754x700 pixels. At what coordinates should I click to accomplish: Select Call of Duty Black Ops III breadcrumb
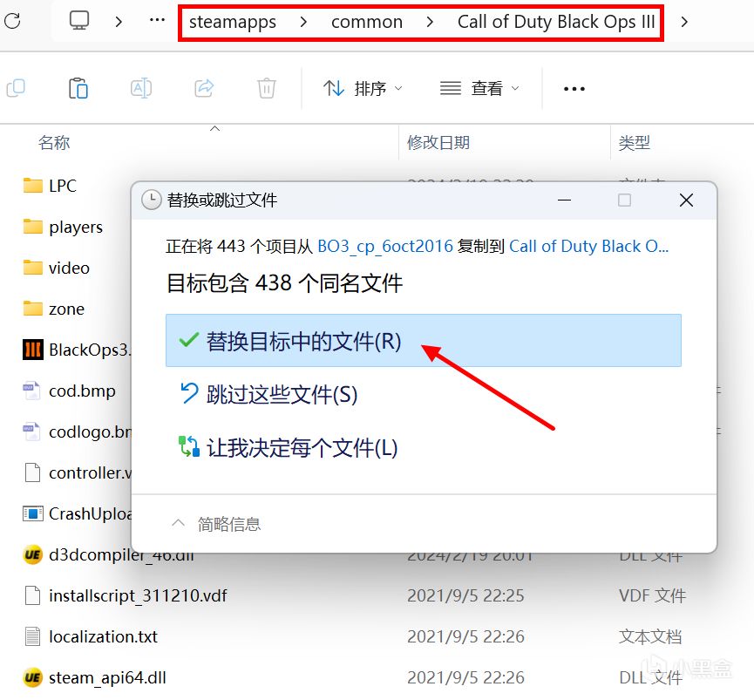(556, 22)
